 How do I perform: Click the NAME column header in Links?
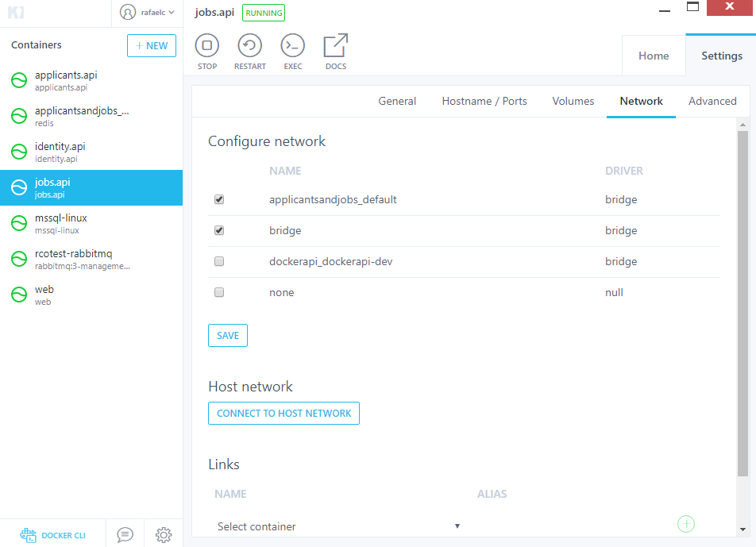(x=230, y=494)
